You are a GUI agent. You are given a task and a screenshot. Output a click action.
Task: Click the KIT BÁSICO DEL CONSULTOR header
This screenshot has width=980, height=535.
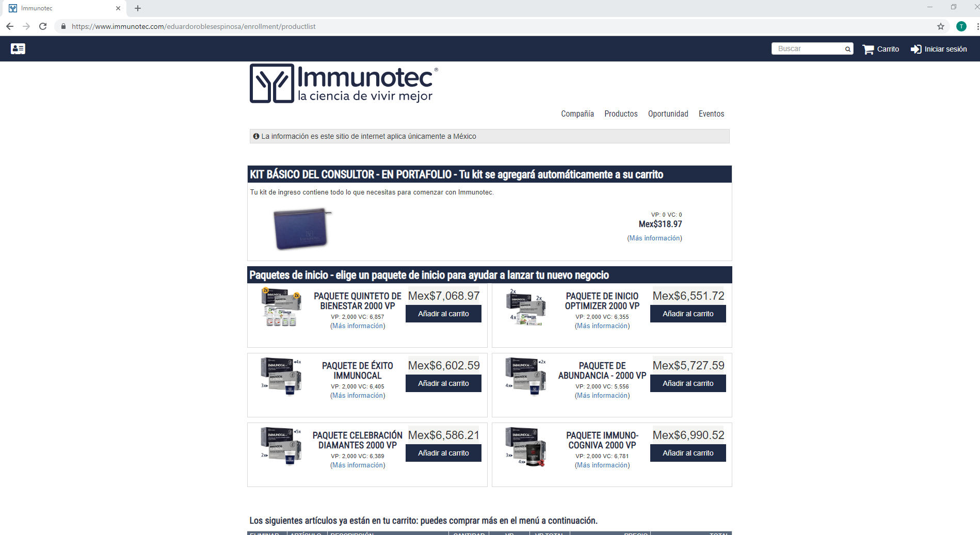(x=489, y=174)
